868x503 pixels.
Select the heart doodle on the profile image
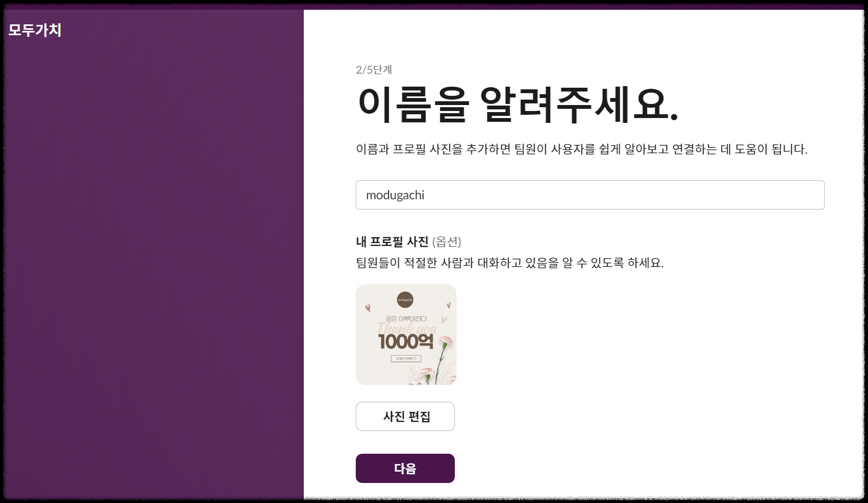point(368,308)
